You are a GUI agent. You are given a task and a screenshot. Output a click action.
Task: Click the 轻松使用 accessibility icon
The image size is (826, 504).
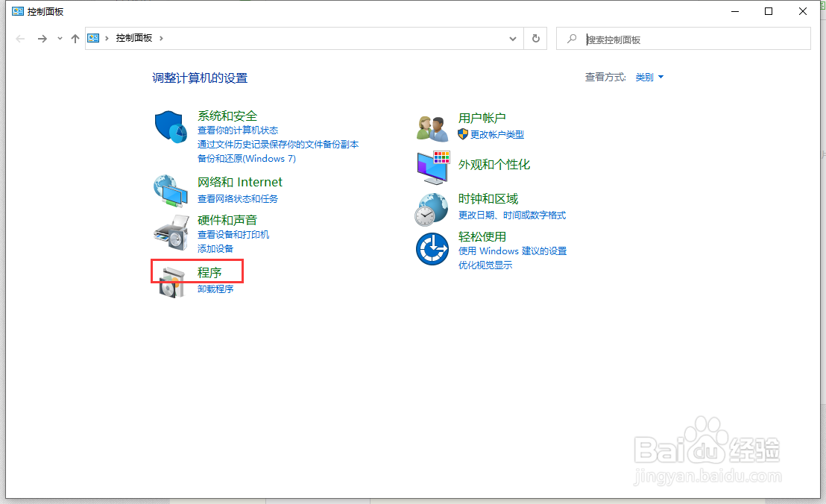point(432,248)
